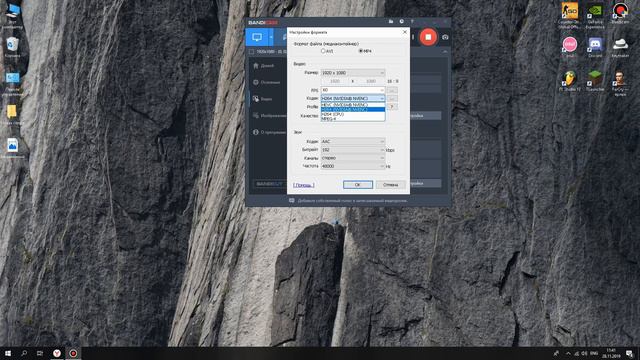Image resolution: width=640 pixels, height=360 pixels.
Task: Click the Profile help question mark button
Action: (x=392, y=107)
